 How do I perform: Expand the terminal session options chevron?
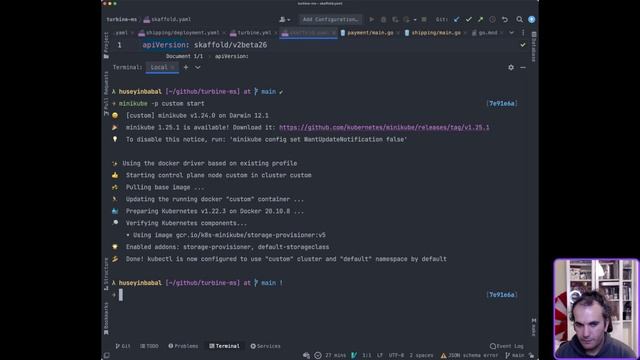[198, 67]
